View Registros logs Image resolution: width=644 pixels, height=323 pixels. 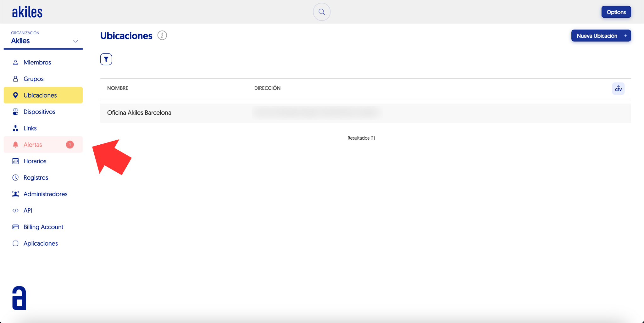tap(36, 178)
